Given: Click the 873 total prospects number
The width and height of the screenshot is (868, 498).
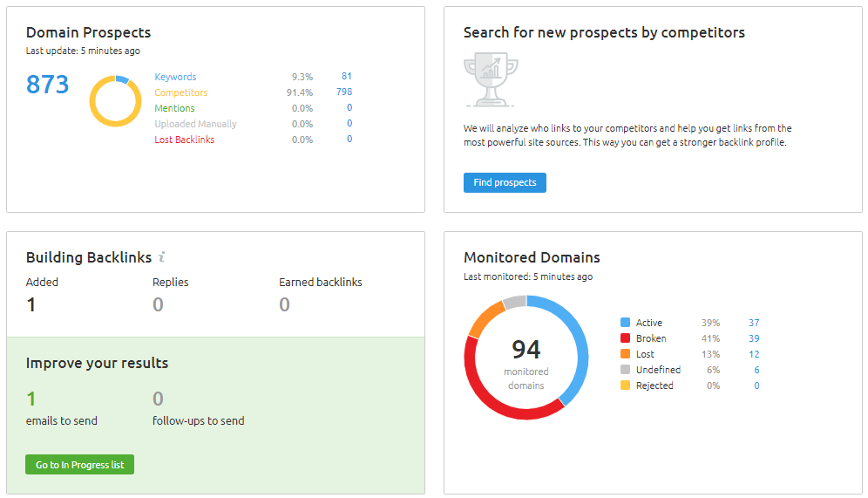Looking at the screenshot, I should coord(47,85).
